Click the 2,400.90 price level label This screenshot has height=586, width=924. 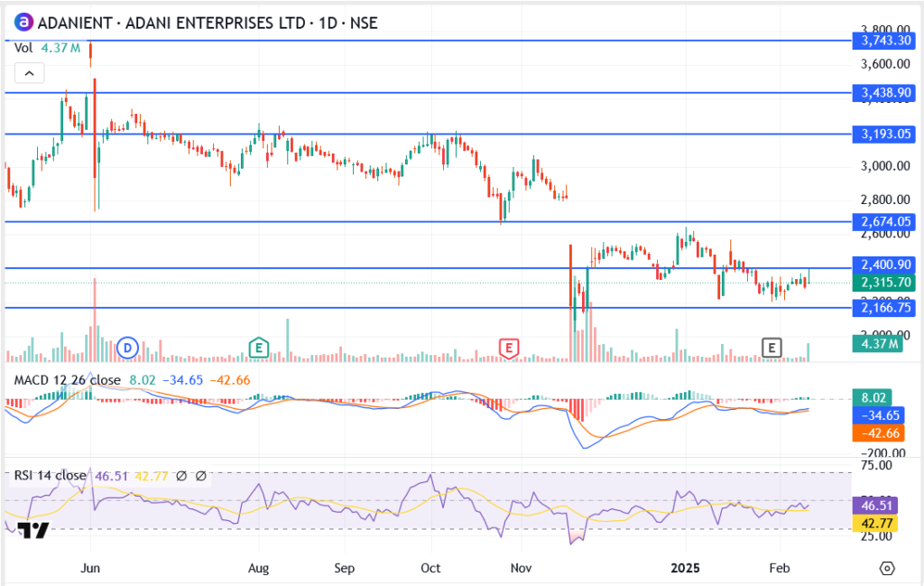885,265
